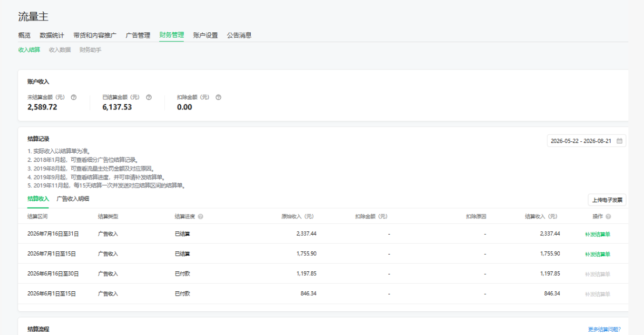Click settlement period 2026年7月1日至15日
This screenshot has height=335, width=644.
coord(52,254)
